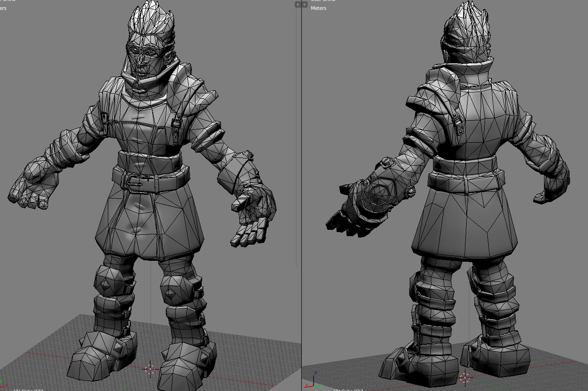Click the 3D cursor in the right viewport
The height and width of the screenshot is (391, 588).
[465, 378]
